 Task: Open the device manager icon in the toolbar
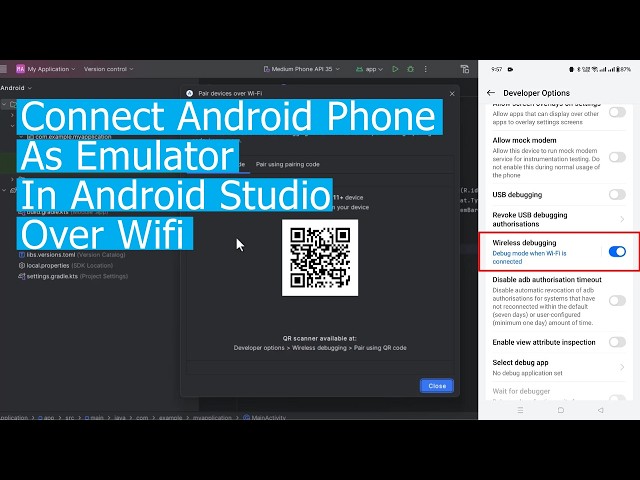tap(464, 69)
